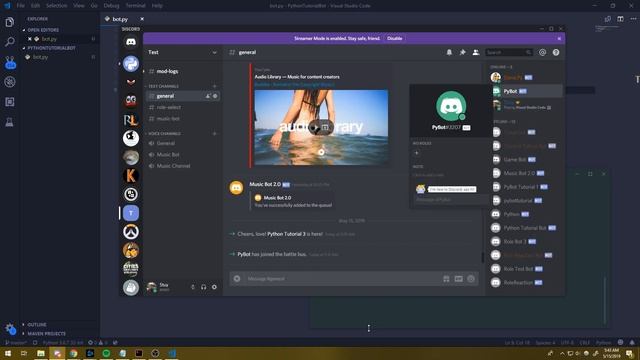This screenshot has height=360, width=640.
Task: Click the gift icon in message box
Action: click(446, 279)
